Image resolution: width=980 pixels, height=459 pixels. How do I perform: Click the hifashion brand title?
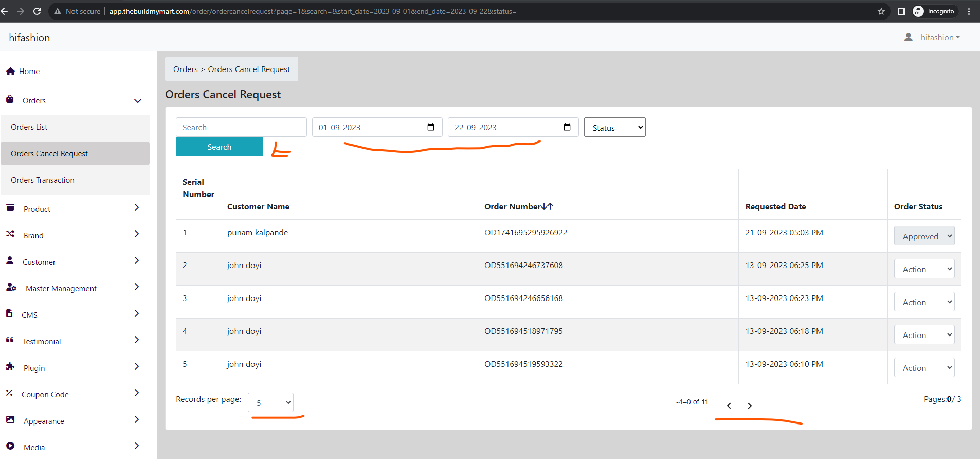point(29,38)
